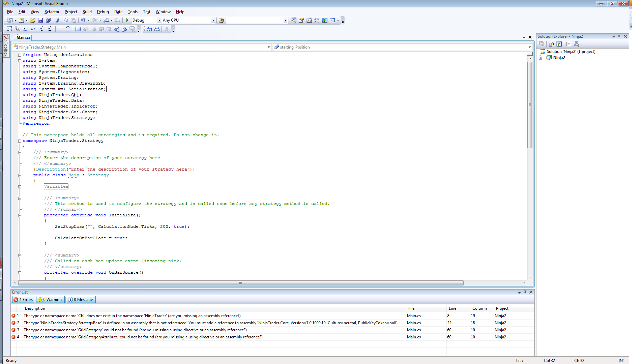This screenshot has width=644, height=364.
Task: Select the 'Cbi' does not exist error row
Action: [272, 316]
